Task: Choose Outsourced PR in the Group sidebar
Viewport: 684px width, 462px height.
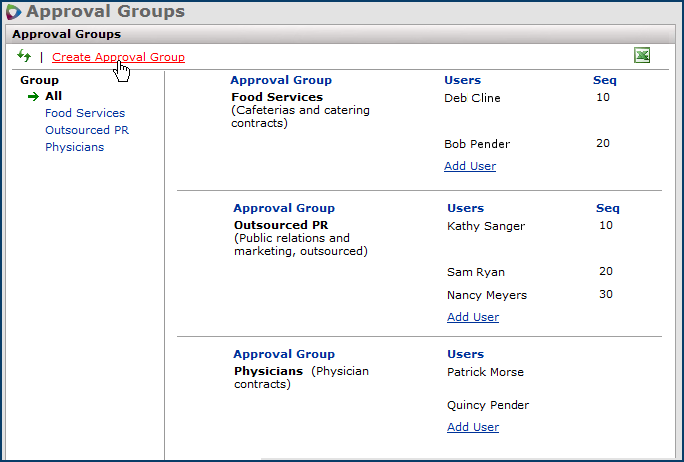Action: 87,130
